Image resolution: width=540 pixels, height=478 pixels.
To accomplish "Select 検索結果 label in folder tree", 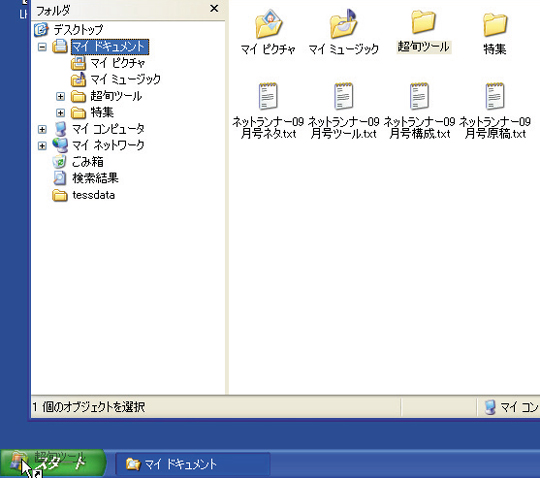I will pos(95,178).
